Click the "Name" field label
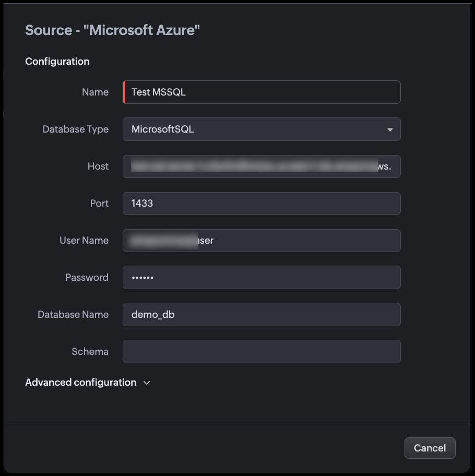Screen dimensions: 475x476 coord(95,92)
